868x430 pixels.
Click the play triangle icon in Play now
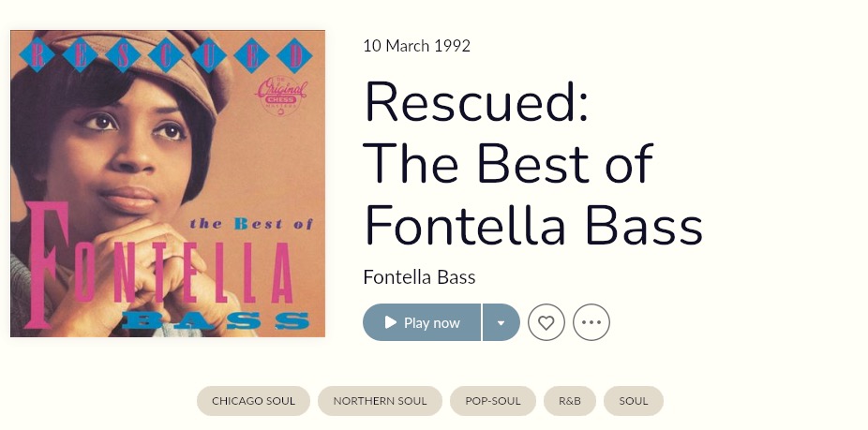pos(391,322)
